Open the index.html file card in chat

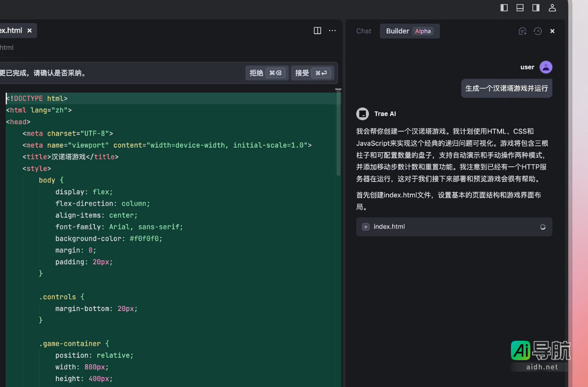tap(454, 227)
